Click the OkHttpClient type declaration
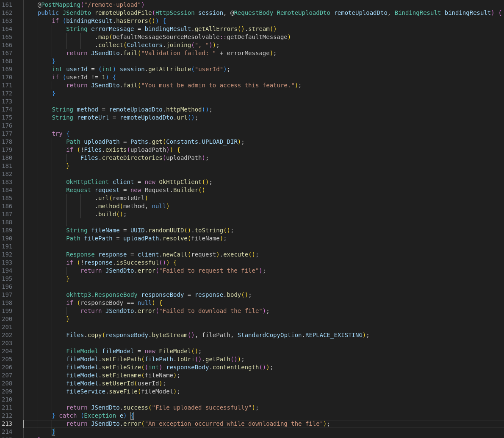 (87, 182)
